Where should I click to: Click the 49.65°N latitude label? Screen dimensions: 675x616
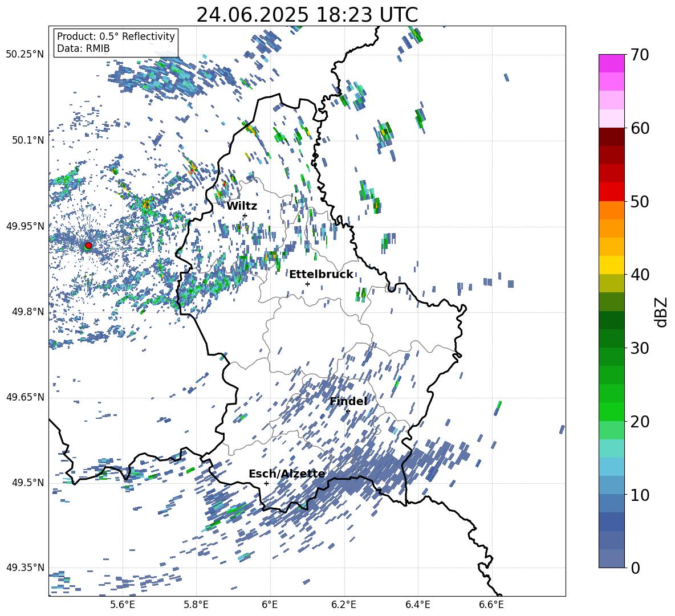[x=25, y=397]
